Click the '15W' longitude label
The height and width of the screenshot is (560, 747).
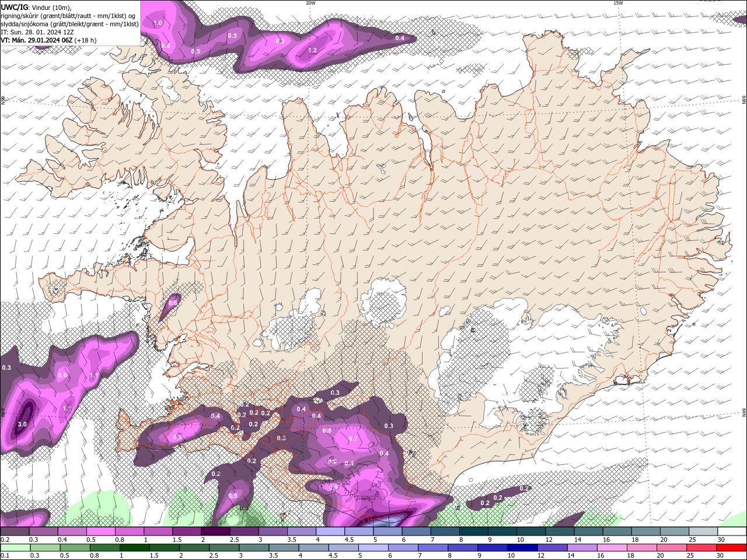tap(618, 2)
